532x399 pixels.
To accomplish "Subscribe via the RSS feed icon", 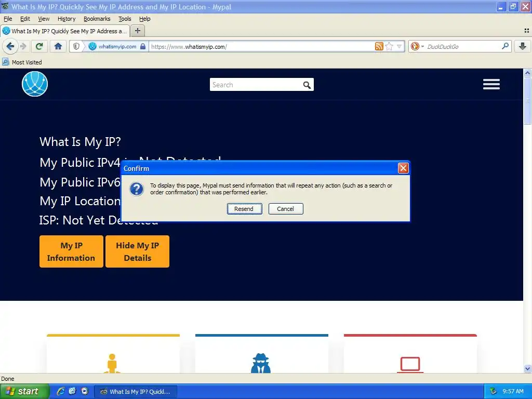I will pos(379,46).
